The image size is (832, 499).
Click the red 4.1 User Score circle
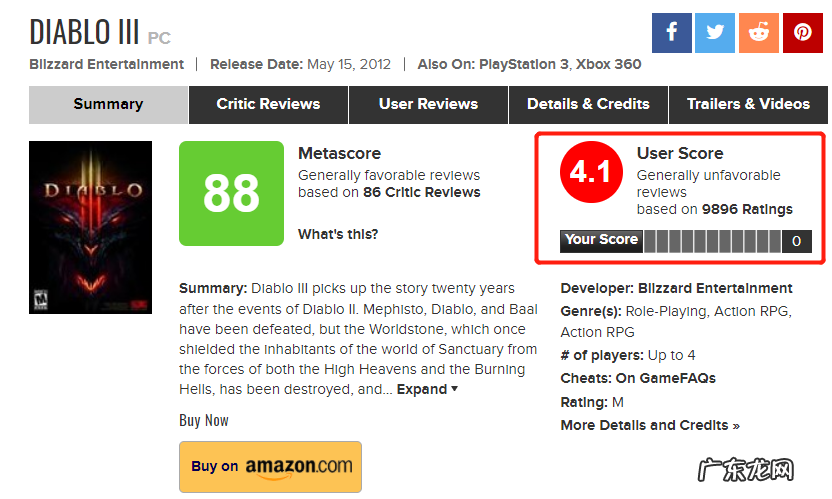pos(590,173)
